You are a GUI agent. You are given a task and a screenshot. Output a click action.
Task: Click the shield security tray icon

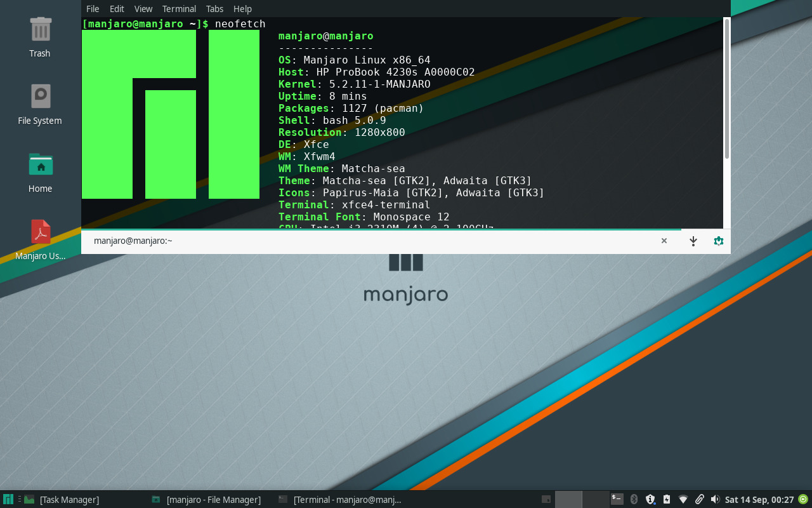[x=650, y=499]
